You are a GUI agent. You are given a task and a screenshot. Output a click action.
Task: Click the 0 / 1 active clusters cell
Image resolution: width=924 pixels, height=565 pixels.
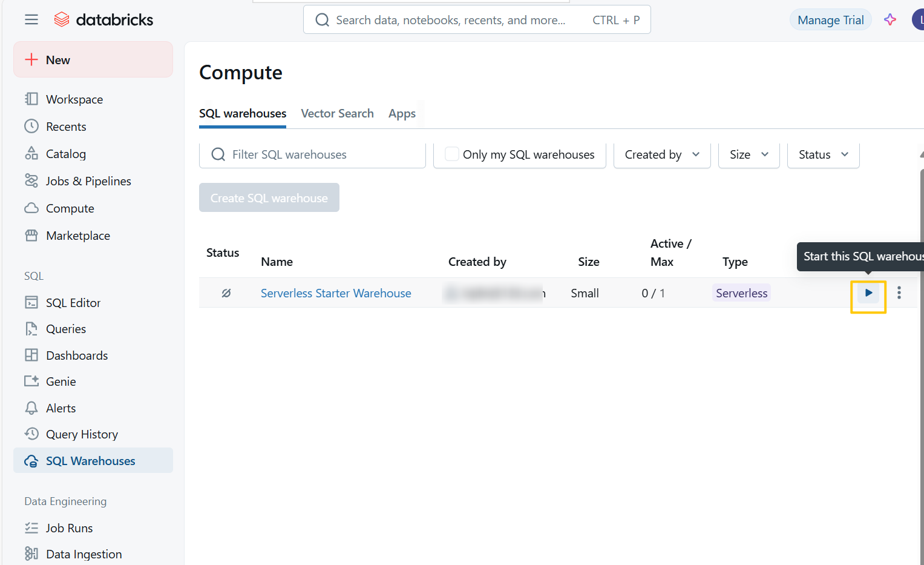(653, 293)
